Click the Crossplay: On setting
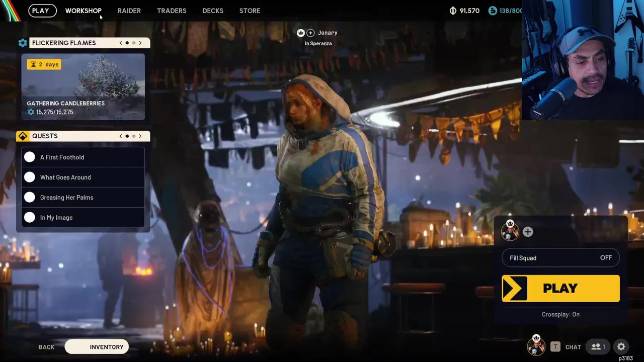The width and height of the screenshot is (644, 362). pos(560,314)
